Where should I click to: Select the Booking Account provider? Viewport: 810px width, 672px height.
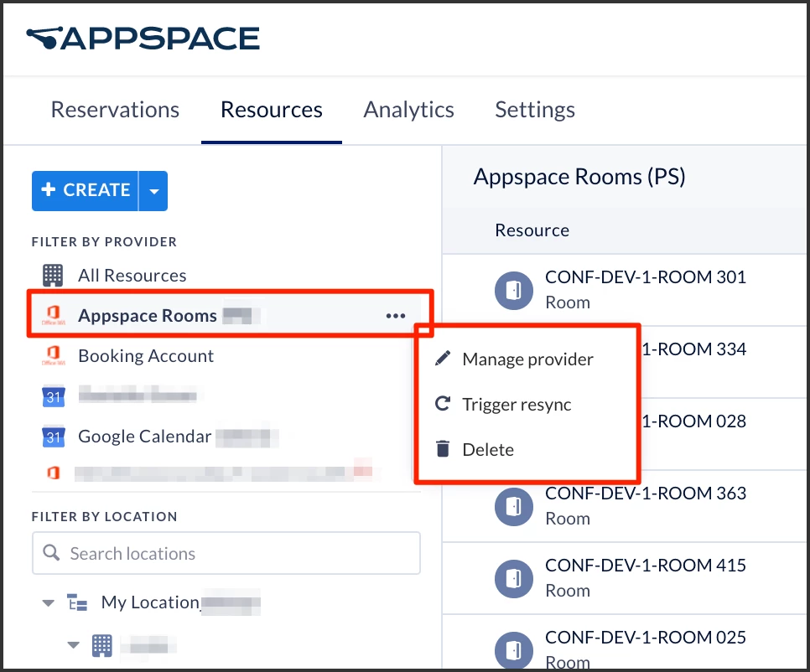click(x=146, y=355)
